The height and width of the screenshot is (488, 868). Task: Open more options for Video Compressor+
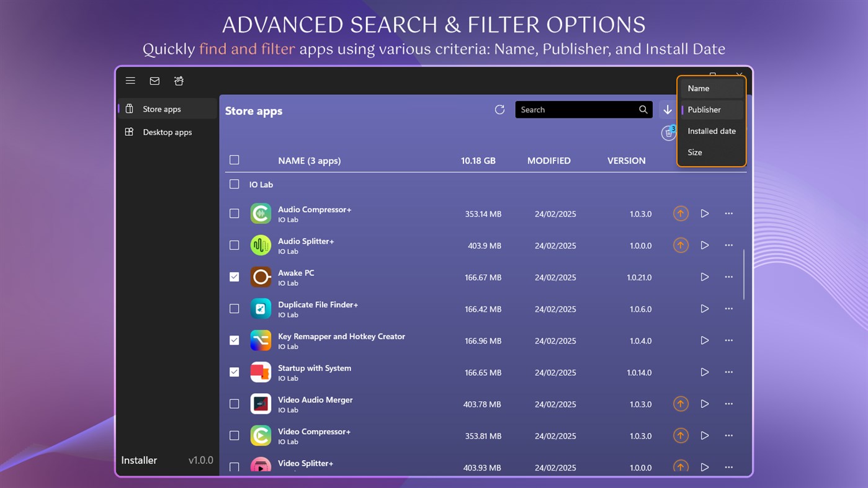729,435
